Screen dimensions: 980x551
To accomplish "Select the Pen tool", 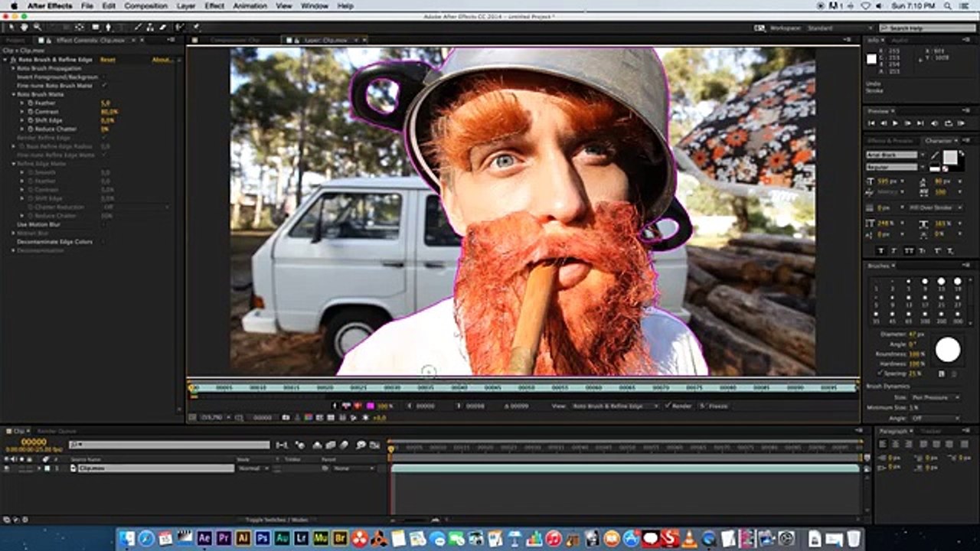I will [109, 28].
